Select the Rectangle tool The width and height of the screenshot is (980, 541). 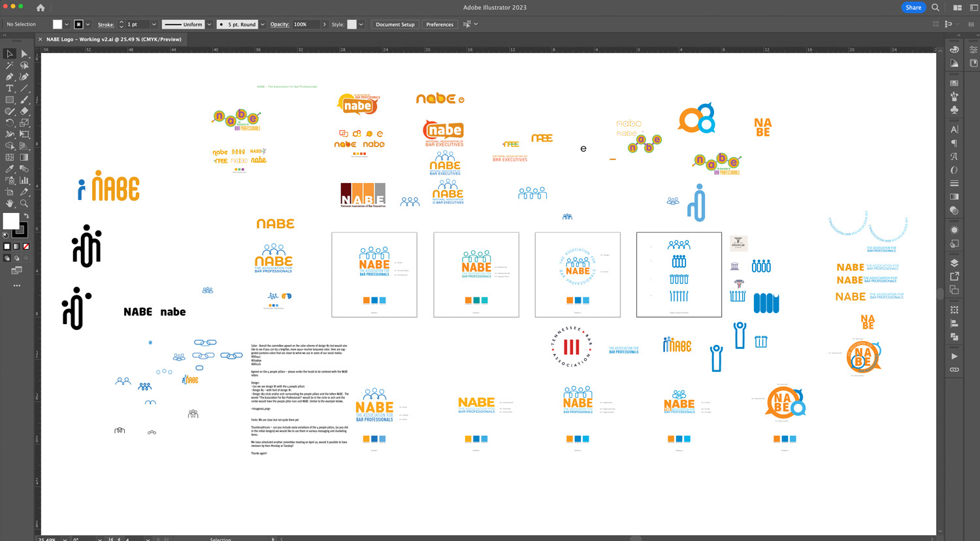[x=10, y=100]
